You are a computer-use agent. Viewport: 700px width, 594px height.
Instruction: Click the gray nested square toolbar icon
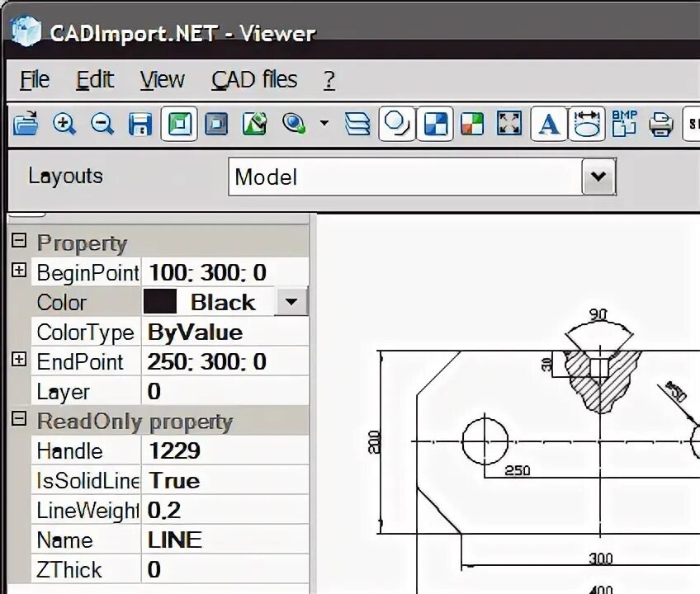[216, 124]
